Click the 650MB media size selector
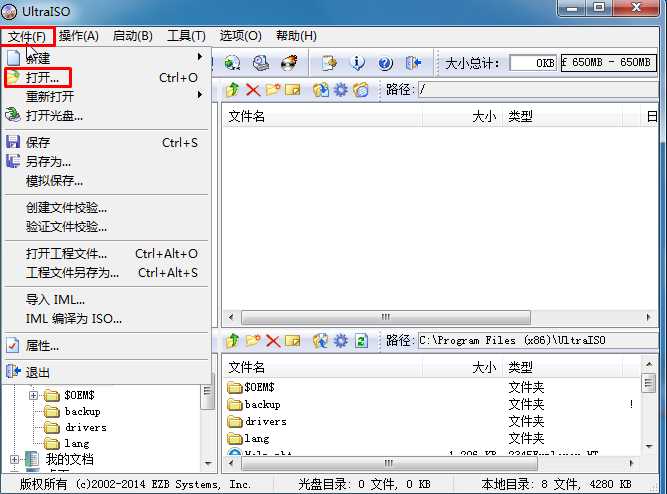Image resolution: width=667 pixels, height=494 pixels. 606,63
